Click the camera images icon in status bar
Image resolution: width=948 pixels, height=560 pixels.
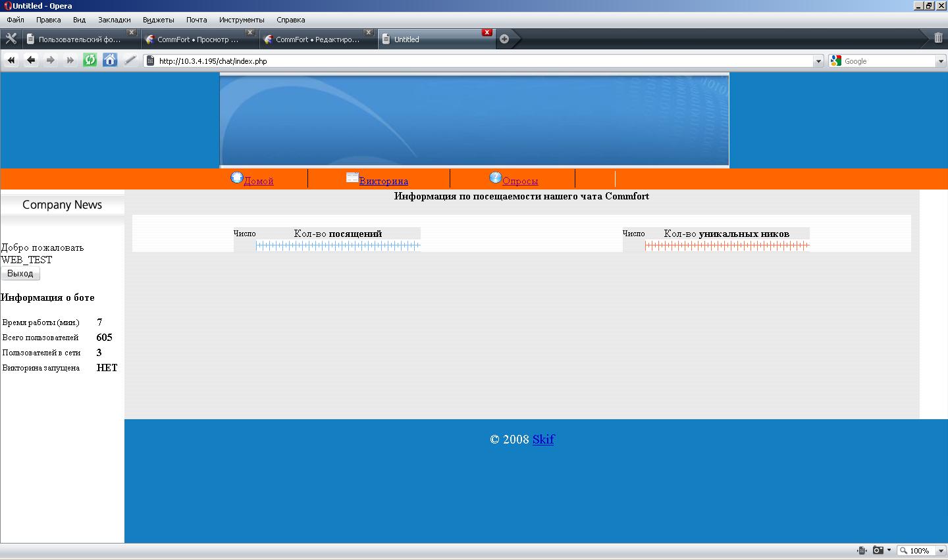878,550
